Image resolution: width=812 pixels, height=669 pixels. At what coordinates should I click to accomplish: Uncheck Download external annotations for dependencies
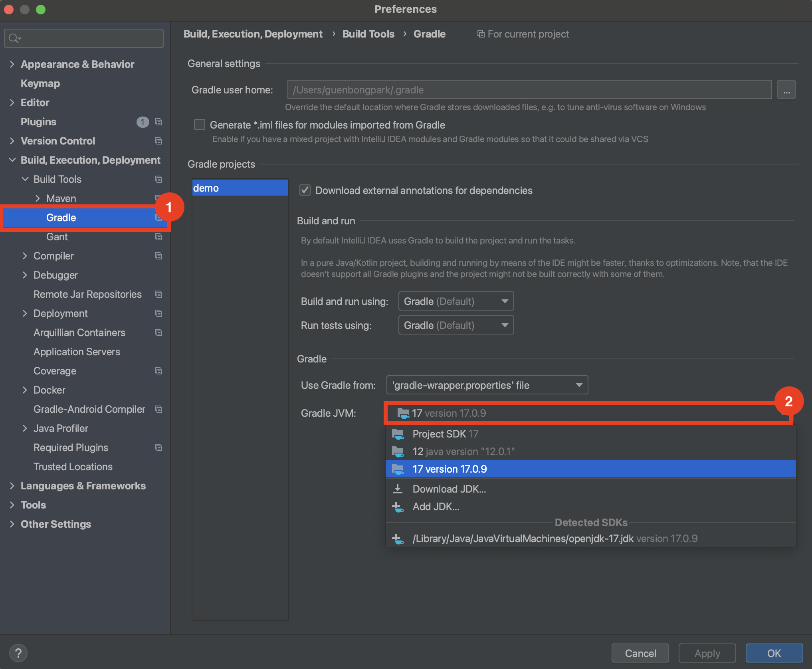305,190
